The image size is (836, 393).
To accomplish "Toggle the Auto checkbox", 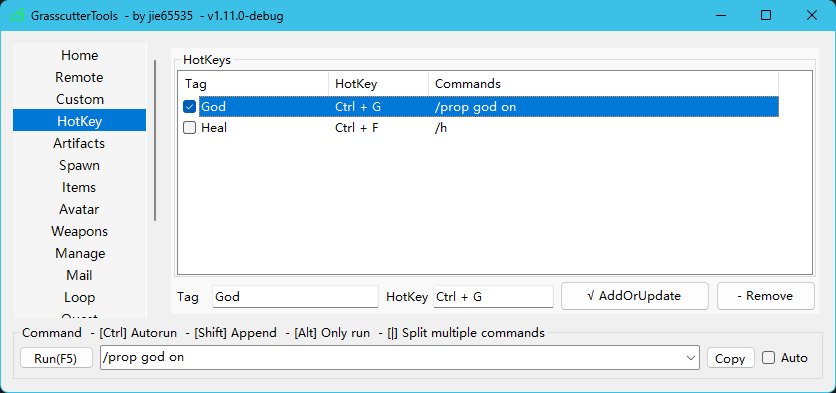I will [x=768, y=358].
